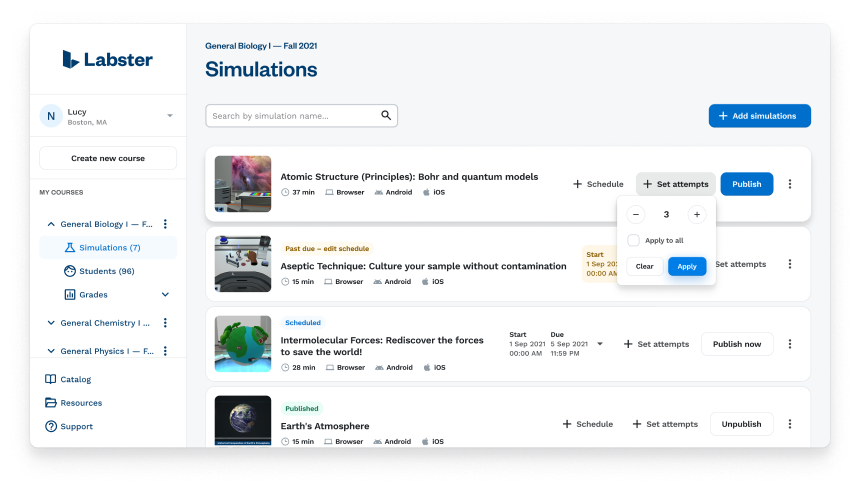Open kebab menu for Atomic Structure simulation
Viewport: 860px width, 488px height.
(789, 184)
